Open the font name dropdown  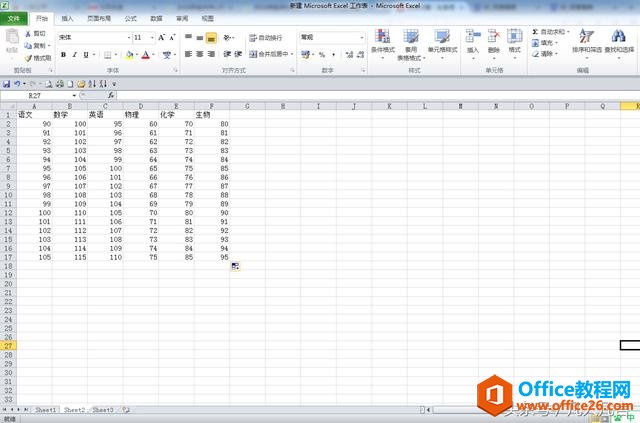tap(129, 38)
